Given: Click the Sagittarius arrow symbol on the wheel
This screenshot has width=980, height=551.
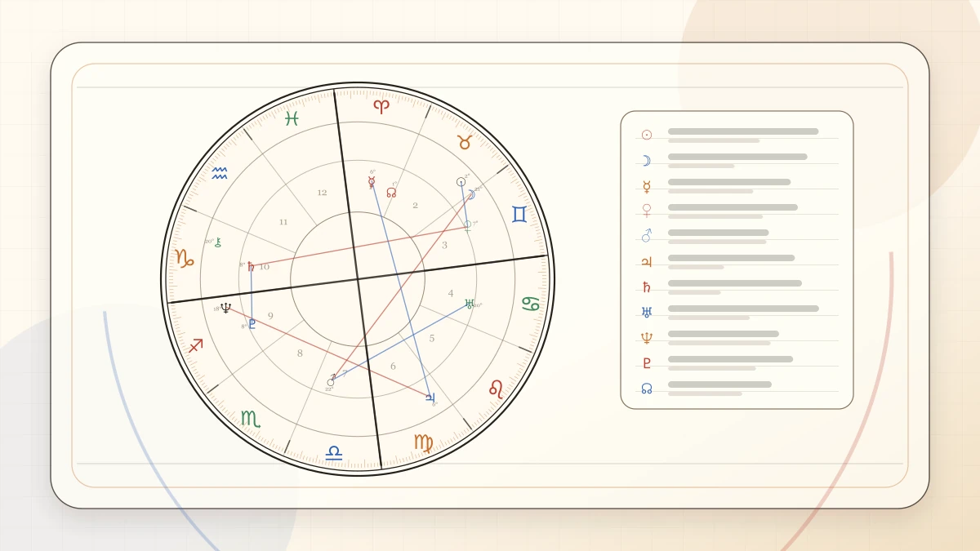Looking at the screenshot, I should (x=195, y=345).
